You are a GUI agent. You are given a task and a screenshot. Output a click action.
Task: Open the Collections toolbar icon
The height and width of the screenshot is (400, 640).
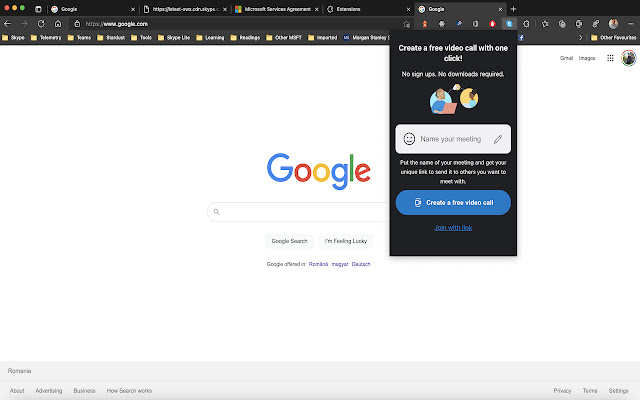pos(562,24)
